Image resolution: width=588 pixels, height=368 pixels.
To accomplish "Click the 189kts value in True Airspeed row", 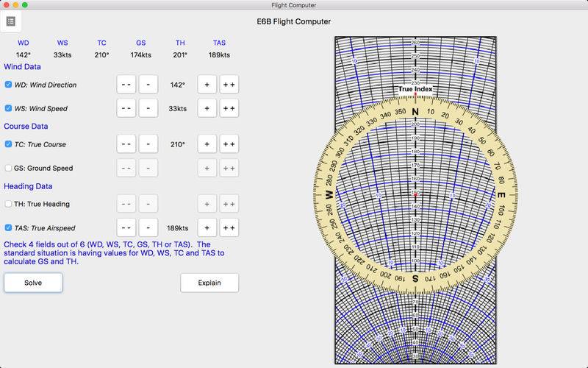I will [177, 228].
